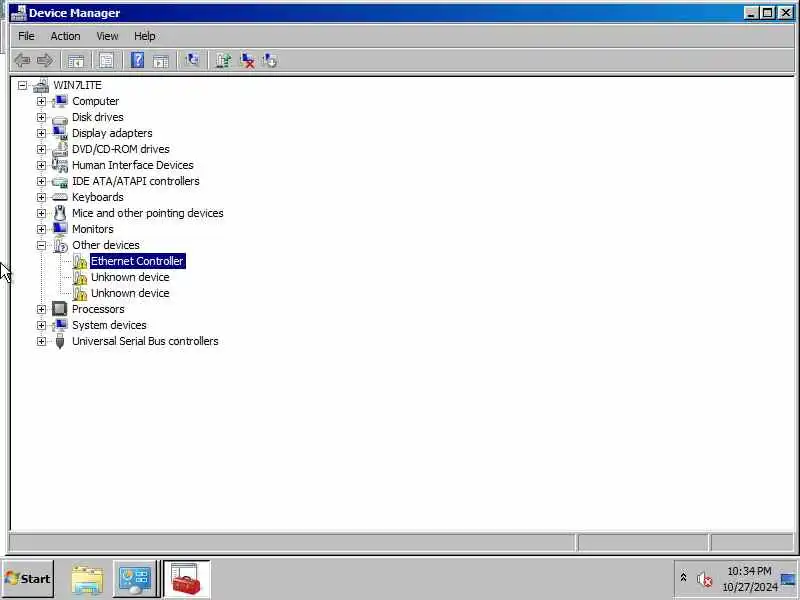The height and width of the screenshot is (600, 800).
Task: Expand Universal Serial Bus controllers category
Action: [41, 341]
